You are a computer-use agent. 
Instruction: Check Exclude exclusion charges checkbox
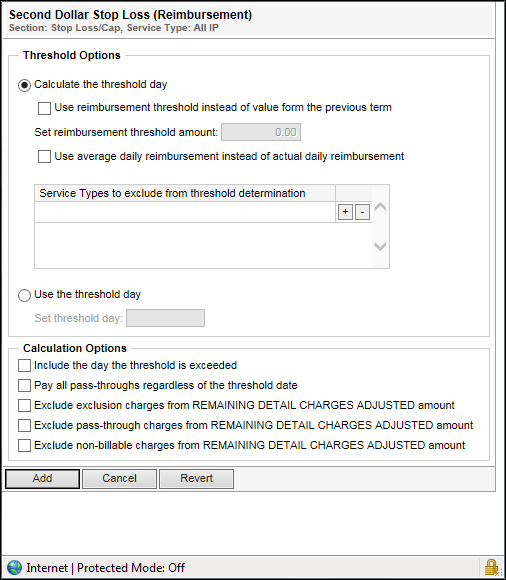[24, 405]
